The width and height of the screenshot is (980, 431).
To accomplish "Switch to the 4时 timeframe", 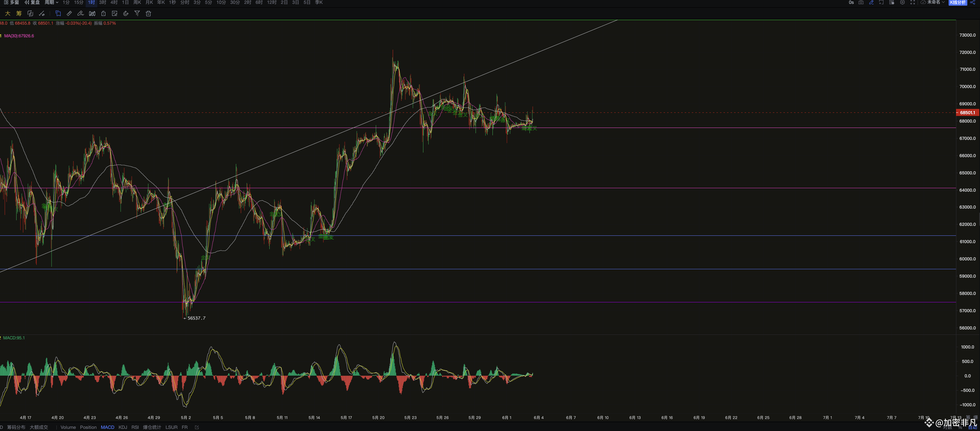I will [114, 2].
